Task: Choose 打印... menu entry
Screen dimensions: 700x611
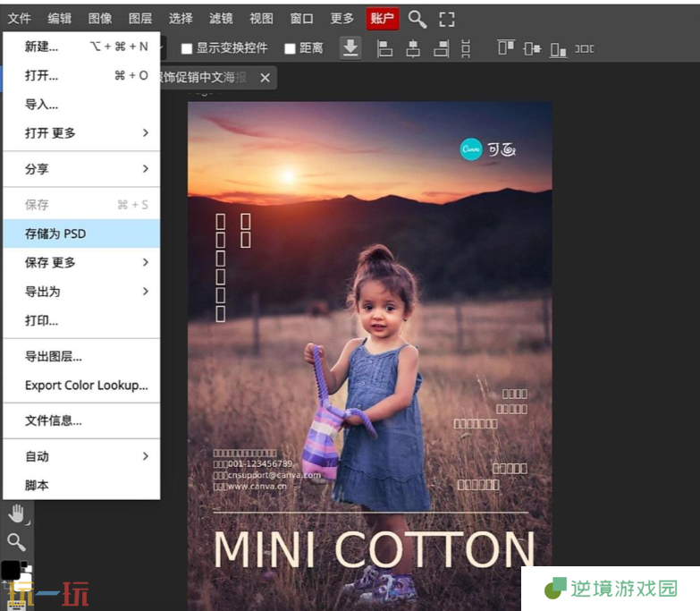Action: click(x=81, y=320)
